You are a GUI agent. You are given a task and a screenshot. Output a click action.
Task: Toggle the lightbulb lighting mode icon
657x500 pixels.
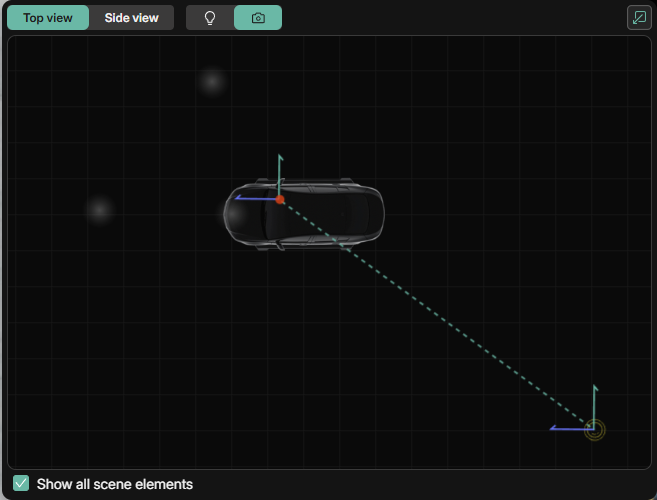click(210, 18)
